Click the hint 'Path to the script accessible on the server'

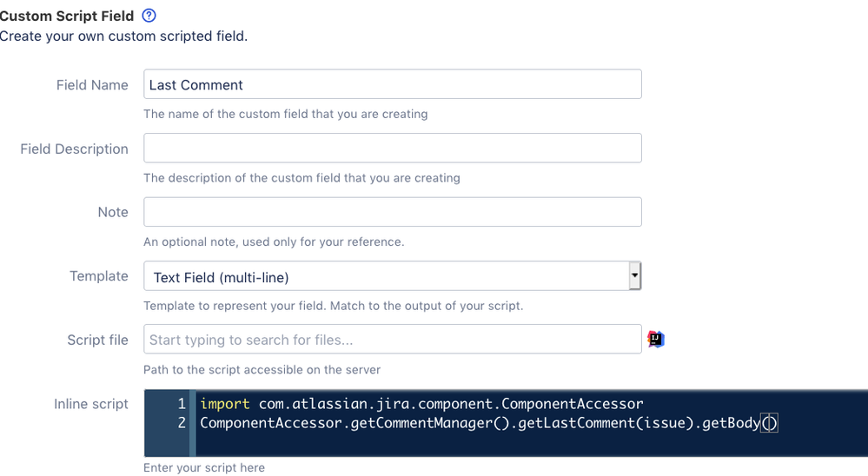coord(262,370)
